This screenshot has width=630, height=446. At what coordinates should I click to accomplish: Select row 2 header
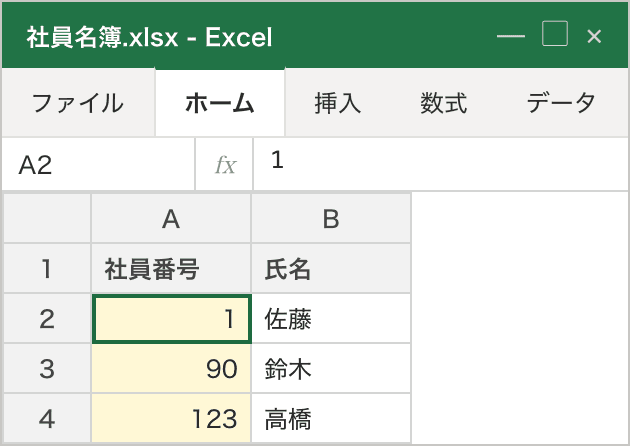pyautogui.click(x=47, y=319)
